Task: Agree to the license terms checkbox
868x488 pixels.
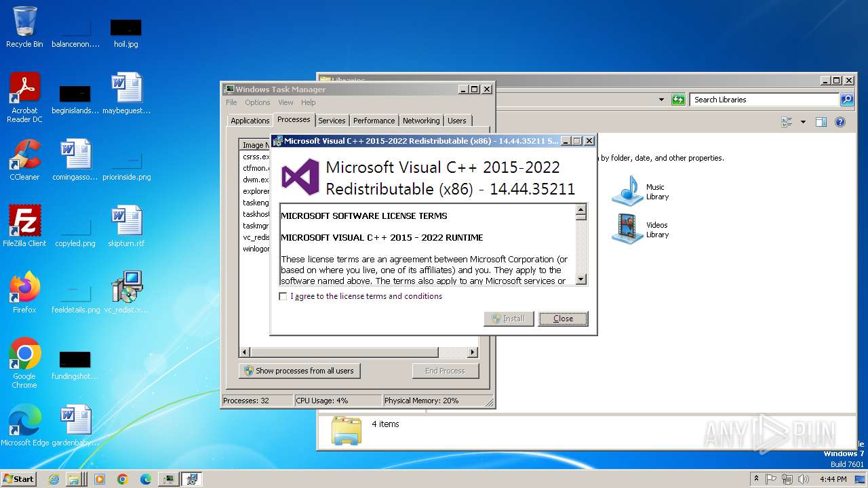Action: tap(283, 296)
